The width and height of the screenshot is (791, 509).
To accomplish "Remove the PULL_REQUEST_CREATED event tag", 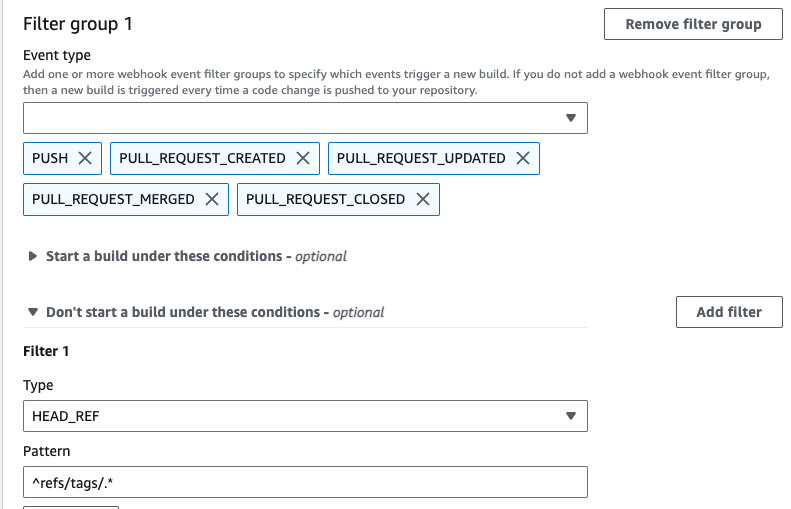I will pyautogui.click(x=303, y=158).
